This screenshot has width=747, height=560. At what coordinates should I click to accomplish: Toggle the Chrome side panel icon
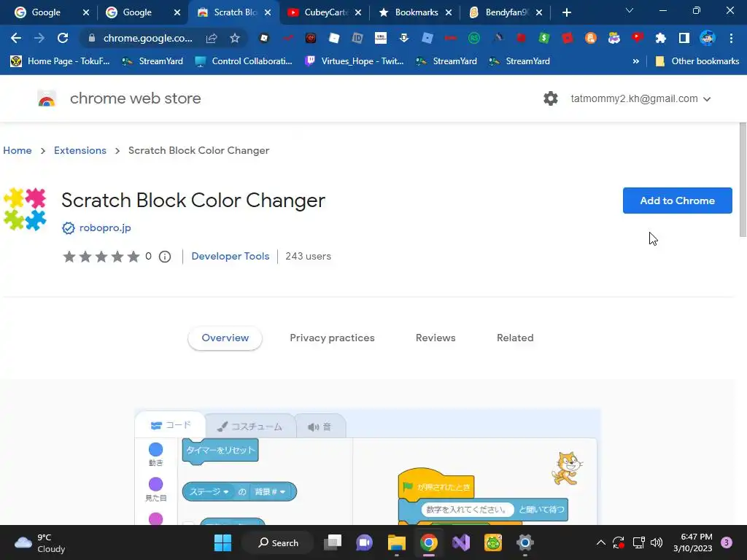pyautogui.click(x=684, y=38)
